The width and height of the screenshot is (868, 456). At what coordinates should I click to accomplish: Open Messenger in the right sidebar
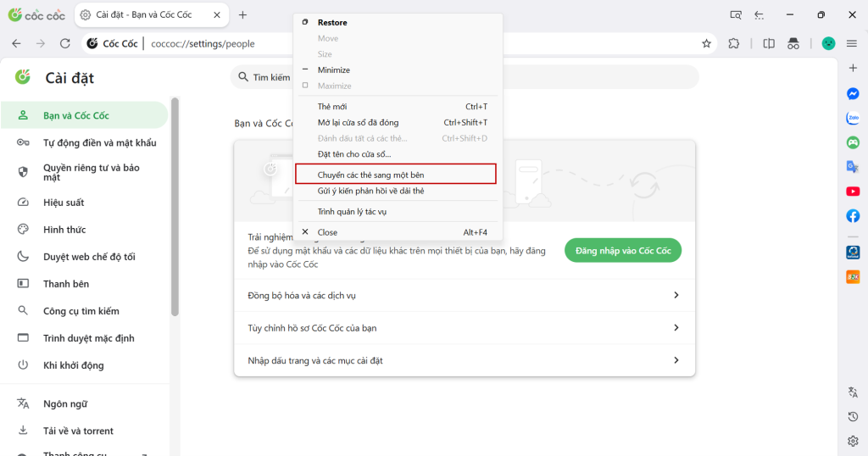click(x=853, y=94)
